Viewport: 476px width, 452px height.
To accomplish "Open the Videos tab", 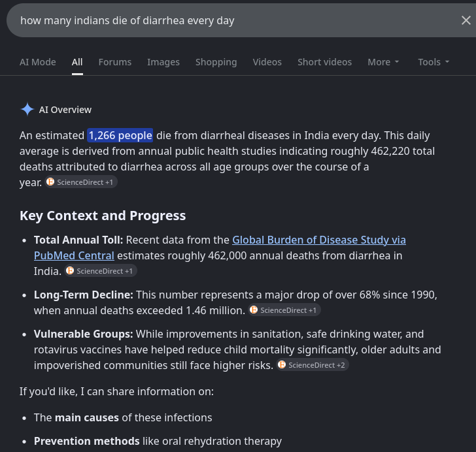I will 267,62.
